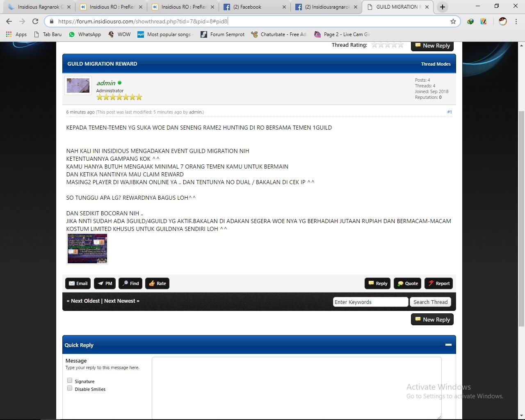Click New Reply button above thread
The width and height of the screenshot is (525, 420).
[432, 46]
